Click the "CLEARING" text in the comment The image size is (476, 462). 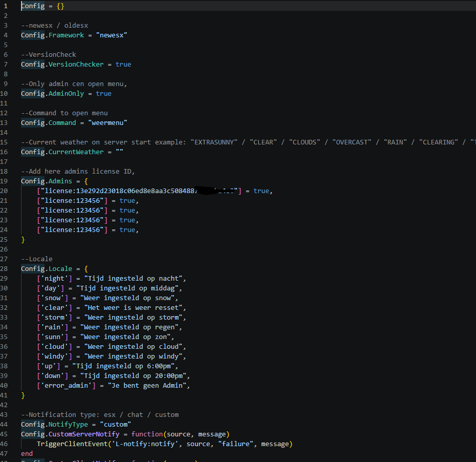tap(439, 142)
